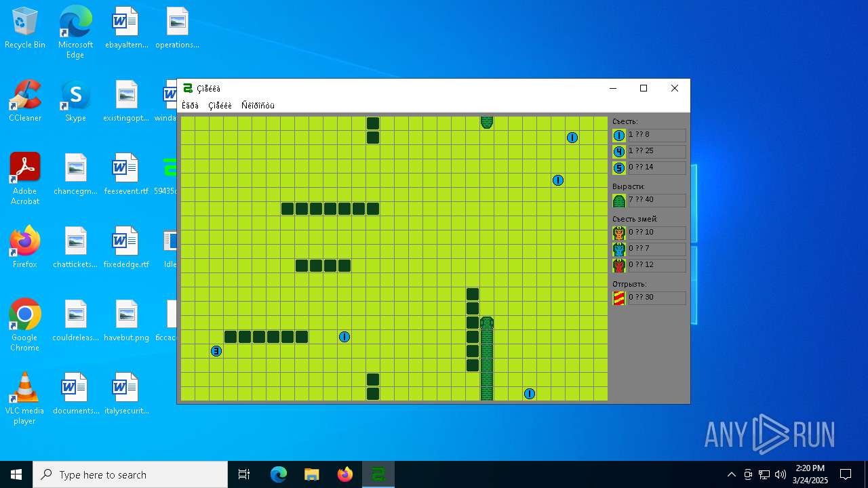Select the Google Chrome desktop shortcut
Screen dimensions: 868x488
point(25,325)
